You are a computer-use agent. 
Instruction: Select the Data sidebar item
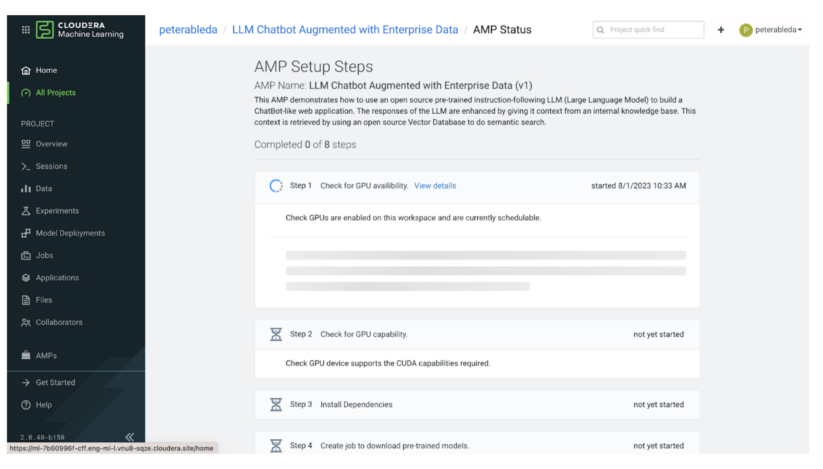[x=43, y=188]
